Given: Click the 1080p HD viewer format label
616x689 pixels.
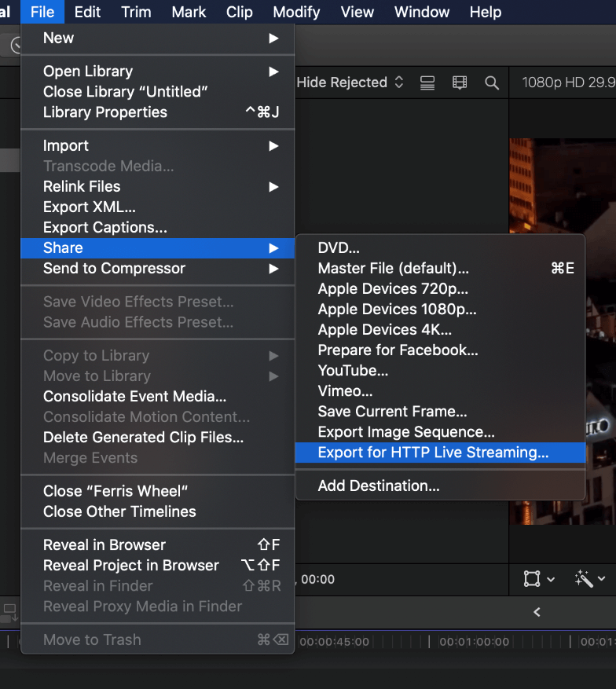Looking at the screenshot, I should (569, 82).
